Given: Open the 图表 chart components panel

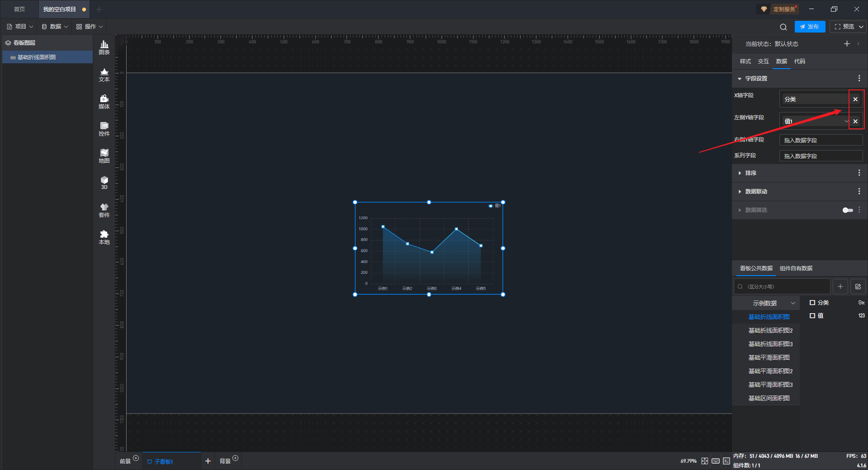Looking at the screenshot, I should [104, 47].
